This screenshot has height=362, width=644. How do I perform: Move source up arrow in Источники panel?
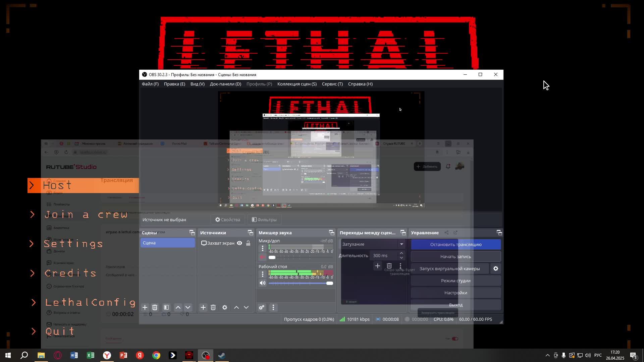236,307
